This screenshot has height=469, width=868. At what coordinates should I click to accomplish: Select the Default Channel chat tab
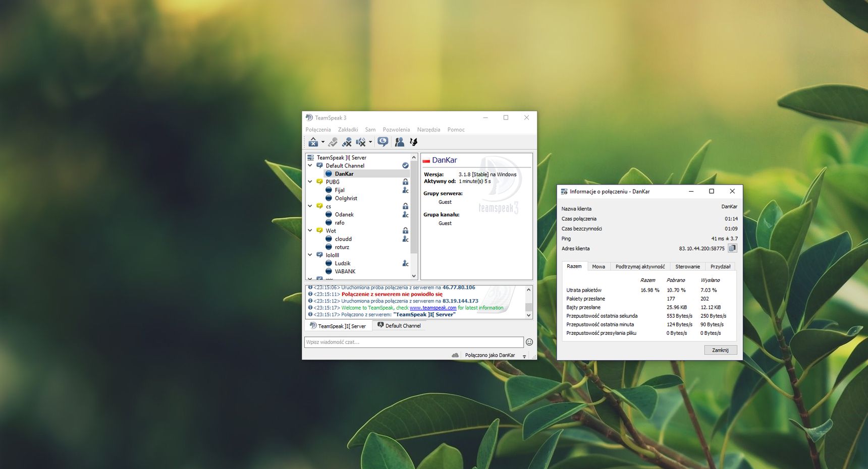tap(399, 326)
